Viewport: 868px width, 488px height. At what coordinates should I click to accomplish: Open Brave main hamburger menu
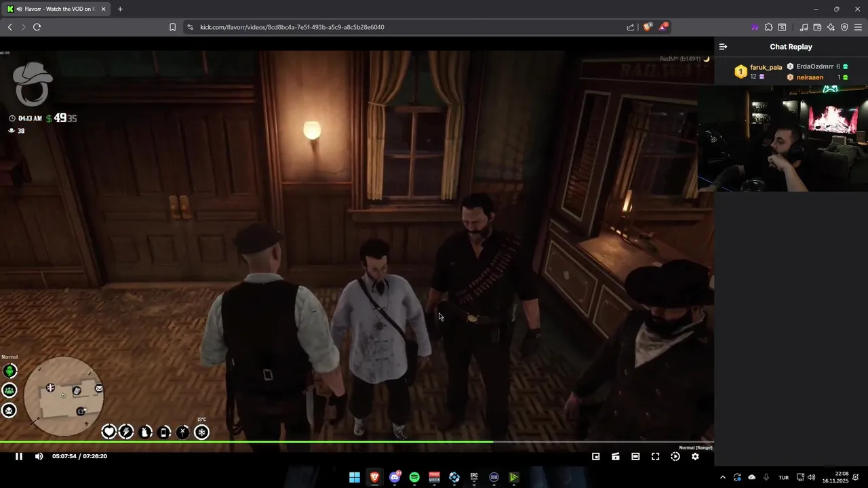coord(859,27)
